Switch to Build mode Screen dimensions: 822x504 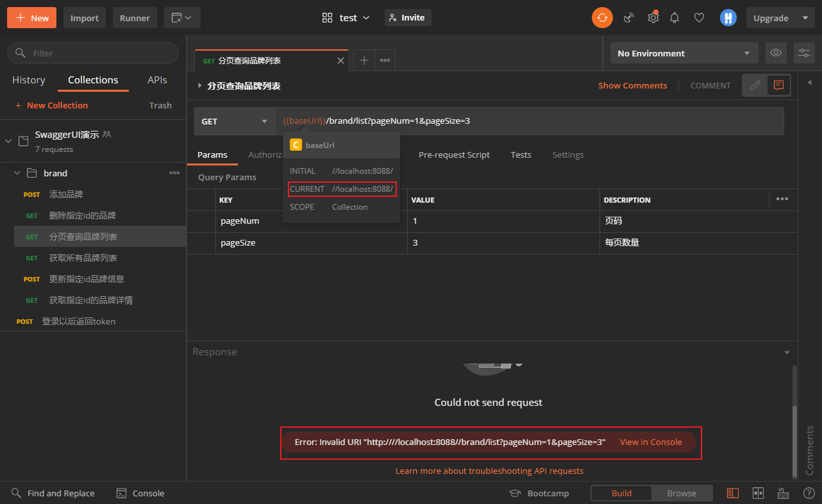pos(621,493)
